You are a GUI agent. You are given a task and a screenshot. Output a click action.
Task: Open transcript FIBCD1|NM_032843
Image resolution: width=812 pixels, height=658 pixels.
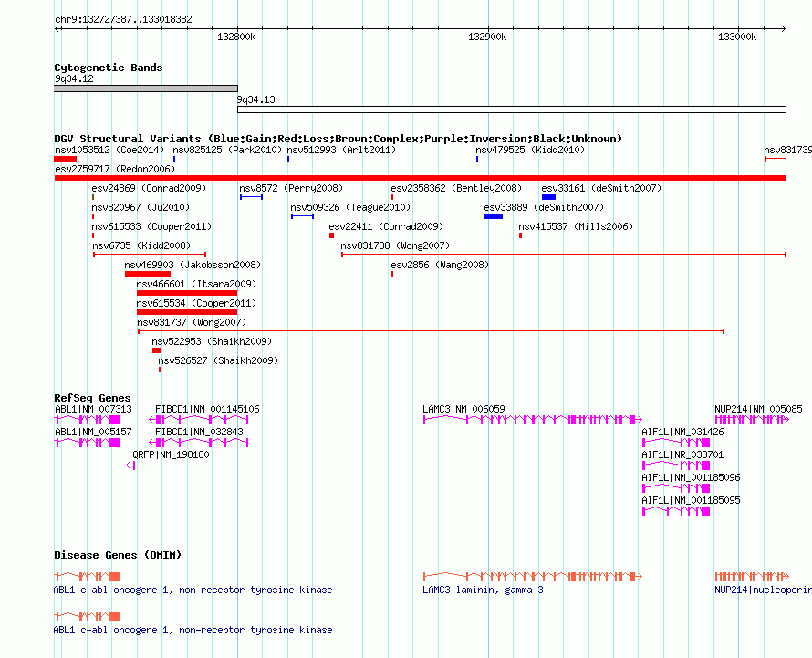coord(199,432)
